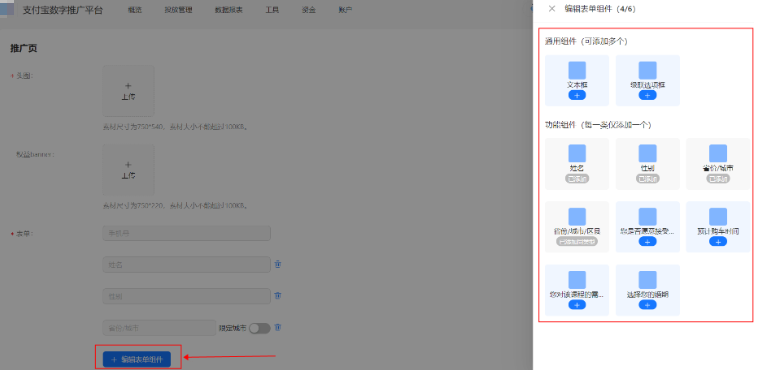This screenshot has width=775, height=371.
Task: Focus the 省份/城市 input field in form
Action: click(x=159, y=328)
